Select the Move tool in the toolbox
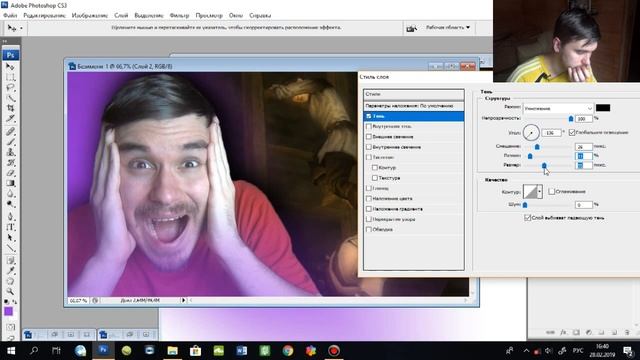 (x=10, y=66)
